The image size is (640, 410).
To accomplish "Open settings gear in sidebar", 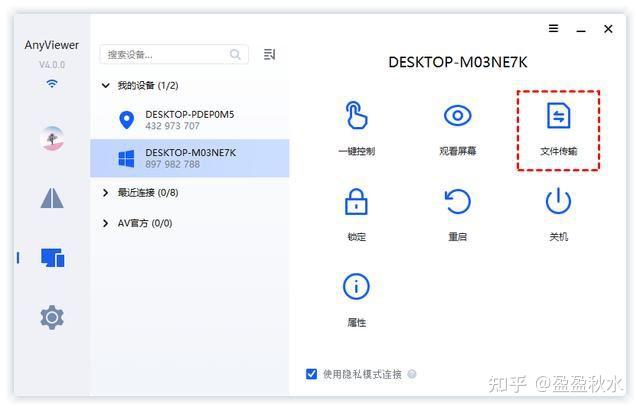I will point(52,317).
